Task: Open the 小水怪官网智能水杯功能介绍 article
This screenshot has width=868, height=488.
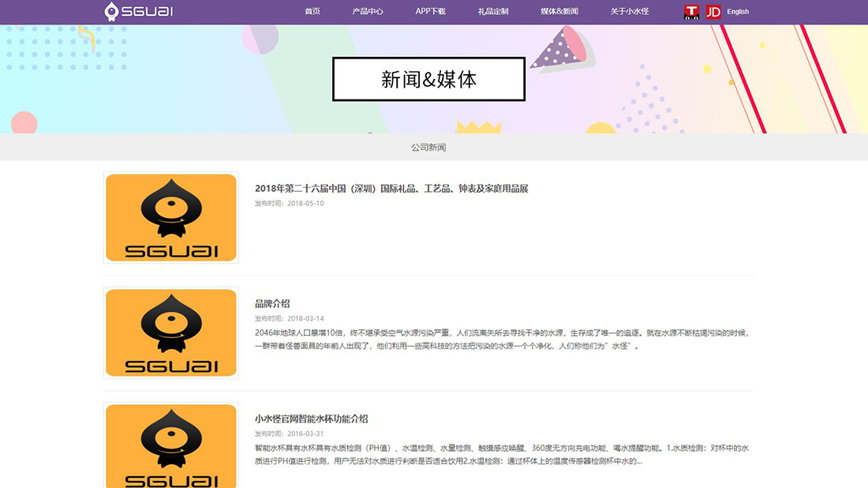Action: [311, 419]
